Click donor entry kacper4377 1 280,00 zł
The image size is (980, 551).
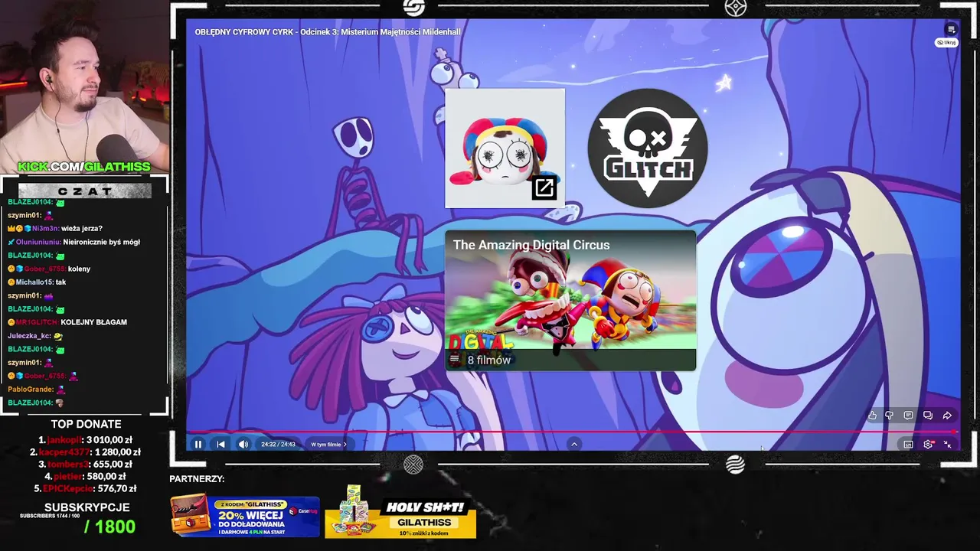pyautogui.click(x=86, y=452)
